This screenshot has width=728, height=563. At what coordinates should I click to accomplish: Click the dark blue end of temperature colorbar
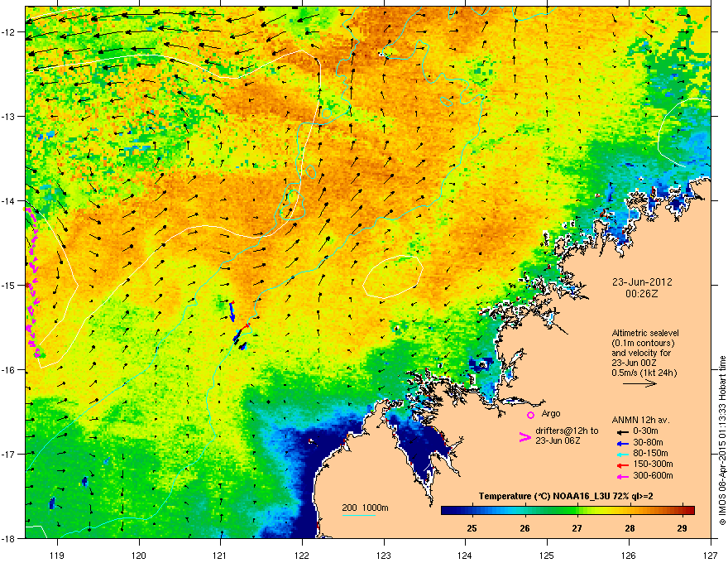tap(448, 510)
